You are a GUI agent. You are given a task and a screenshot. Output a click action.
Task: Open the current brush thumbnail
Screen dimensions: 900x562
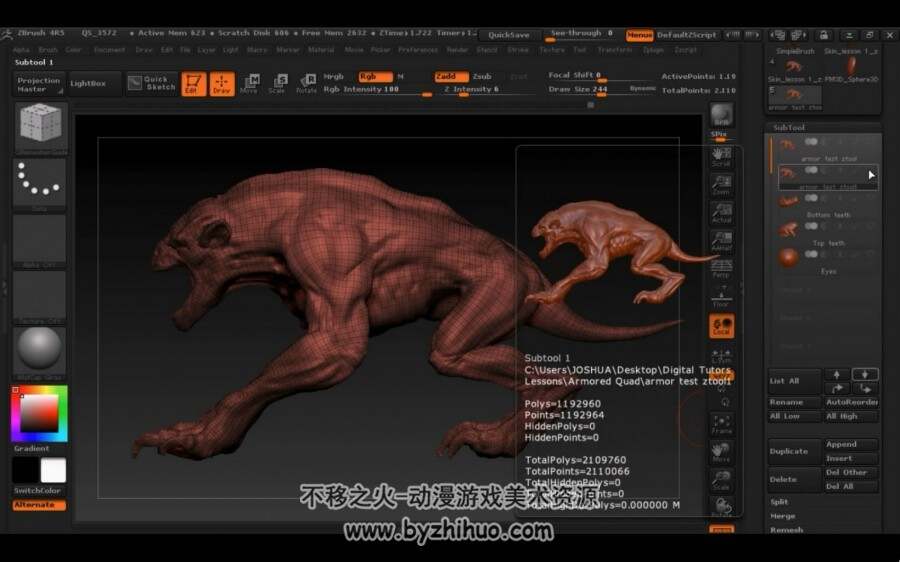coord(40,128)
